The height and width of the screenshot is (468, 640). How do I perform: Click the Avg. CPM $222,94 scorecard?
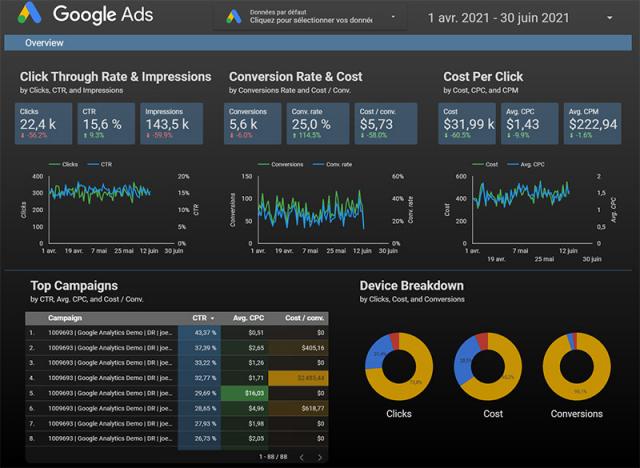pos(593,123)
